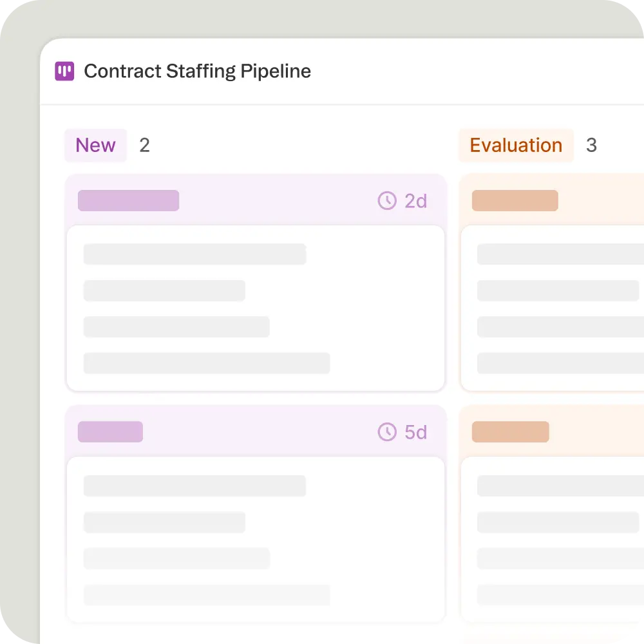Image resolution: width=644 pixels, height=644 pixels.
Task: Select the purple tag on the 2d card
Action: tap(128, 201)
